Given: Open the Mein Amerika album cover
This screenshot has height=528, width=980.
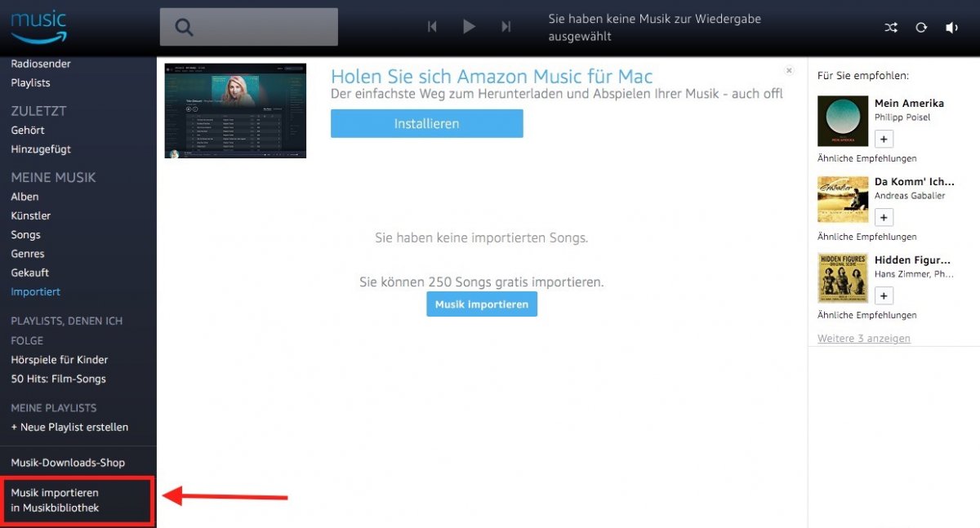Looking at the screenshot, I should tap(843, 122).
